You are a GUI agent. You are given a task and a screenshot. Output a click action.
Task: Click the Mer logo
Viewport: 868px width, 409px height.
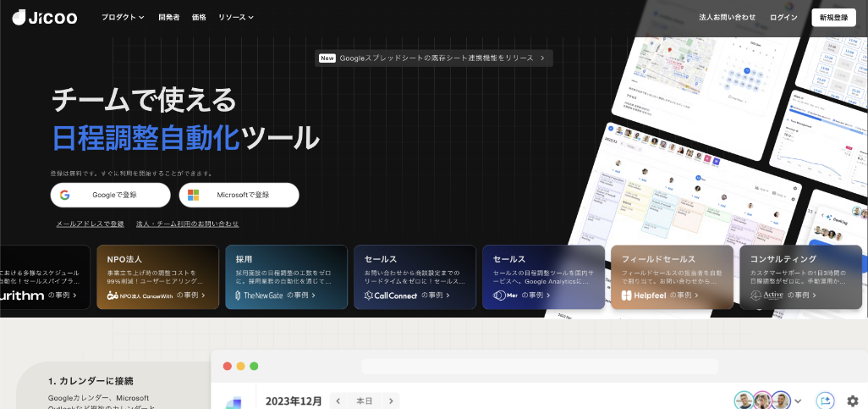[x=505, y=296]
